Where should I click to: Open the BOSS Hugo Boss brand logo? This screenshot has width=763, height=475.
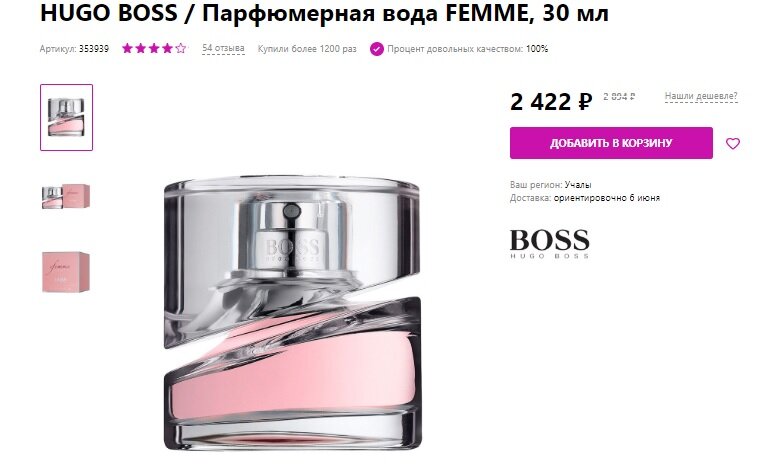549,243
